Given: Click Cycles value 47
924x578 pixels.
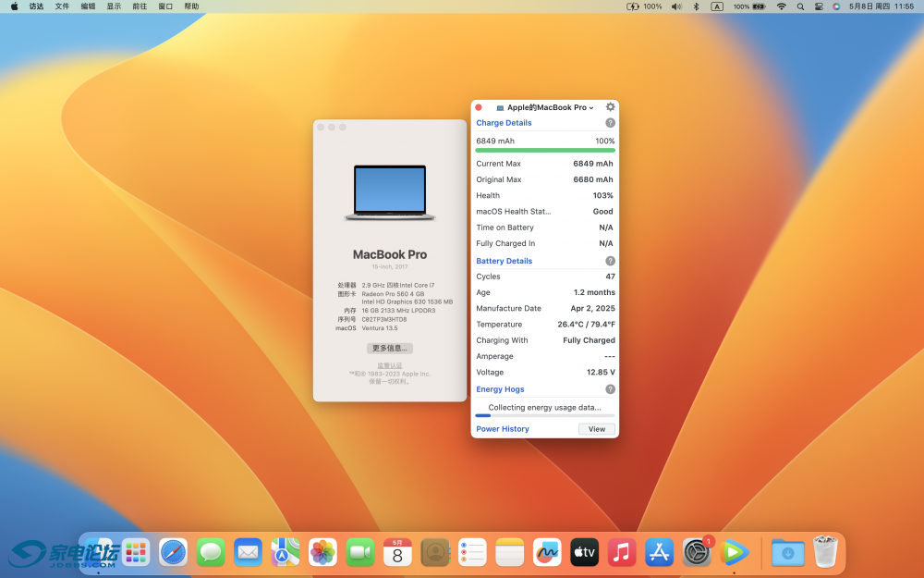Looking at the screenshot, I should [x=610, y=276].
